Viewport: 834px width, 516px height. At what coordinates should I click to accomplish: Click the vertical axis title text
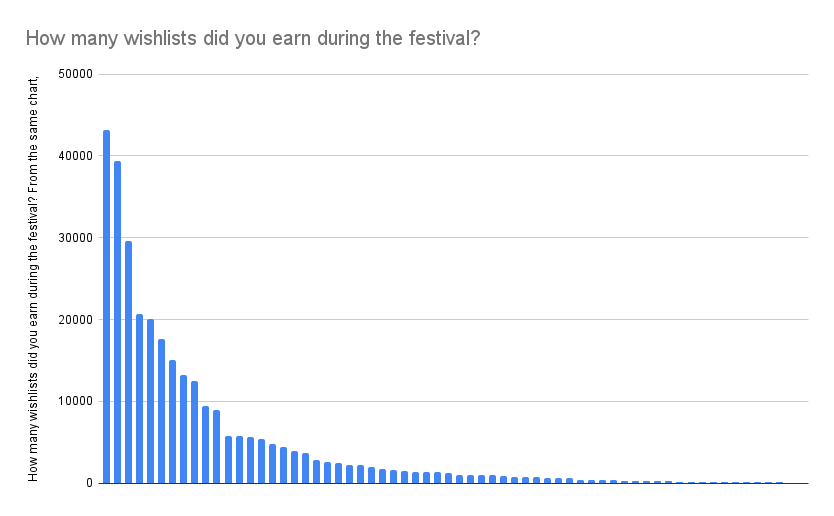pos(33,279)
